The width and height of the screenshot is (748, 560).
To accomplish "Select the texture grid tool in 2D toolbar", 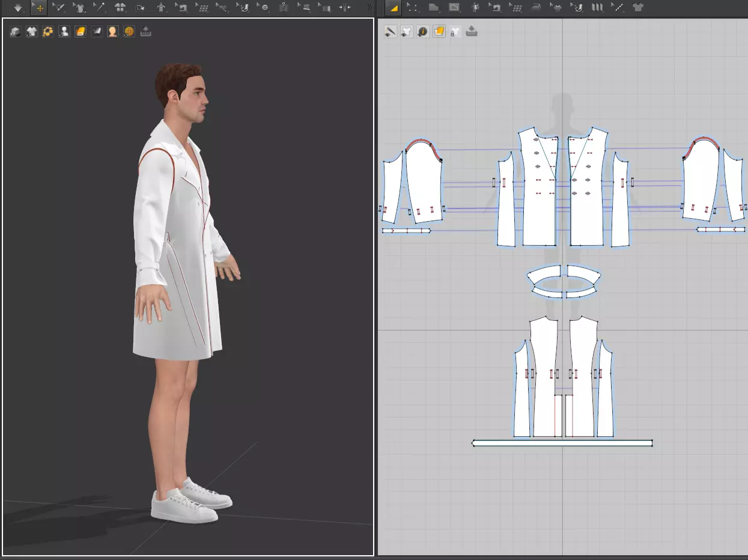I will [x=515, y=8].
